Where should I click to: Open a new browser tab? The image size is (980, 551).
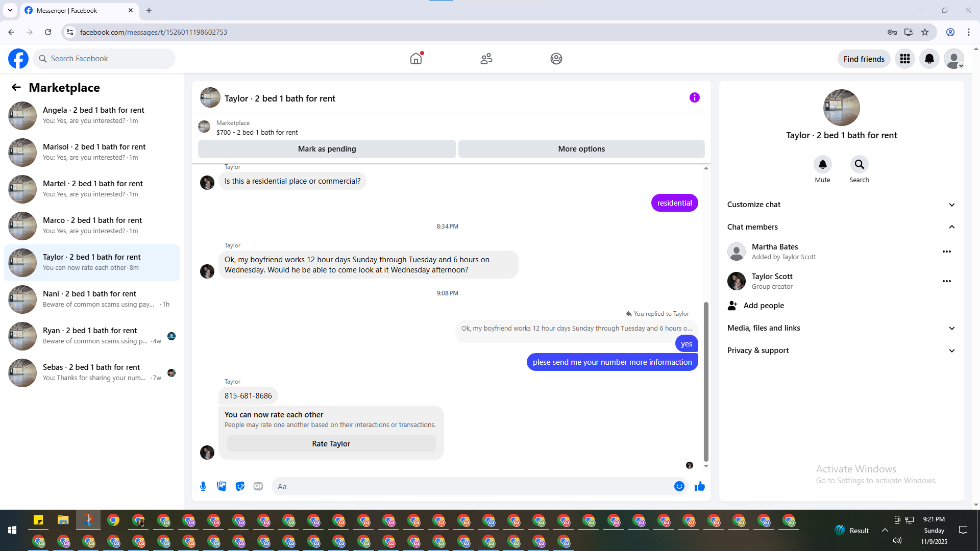[x=149, y=10]
